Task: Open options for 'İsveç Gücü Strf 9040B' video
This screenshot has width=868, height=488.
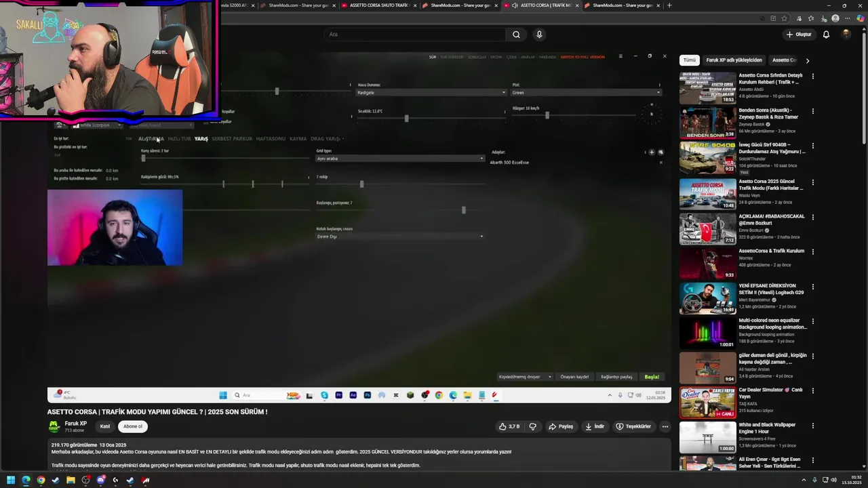Action: pyautogui.click(x=812, y=146)
